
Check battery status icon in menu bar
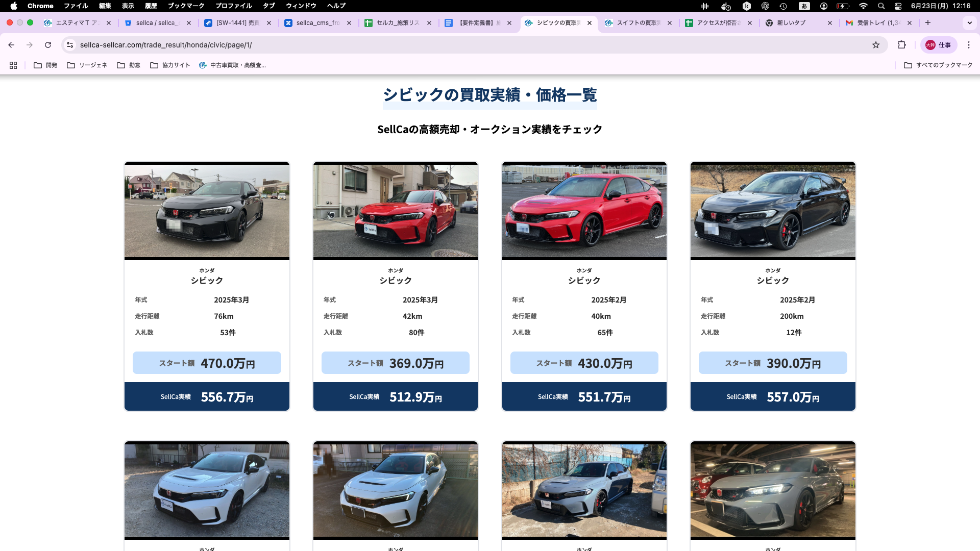click(x=843, y=6)
